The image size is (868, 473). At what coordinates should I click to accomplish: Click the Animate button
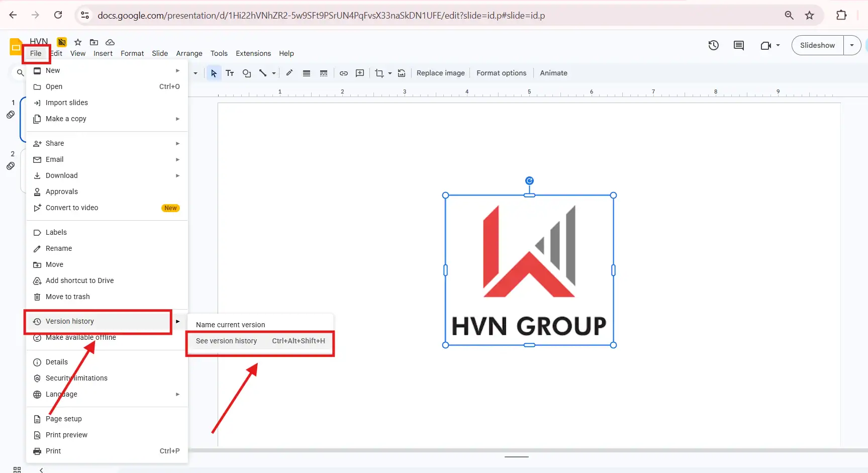coord(553,73)
